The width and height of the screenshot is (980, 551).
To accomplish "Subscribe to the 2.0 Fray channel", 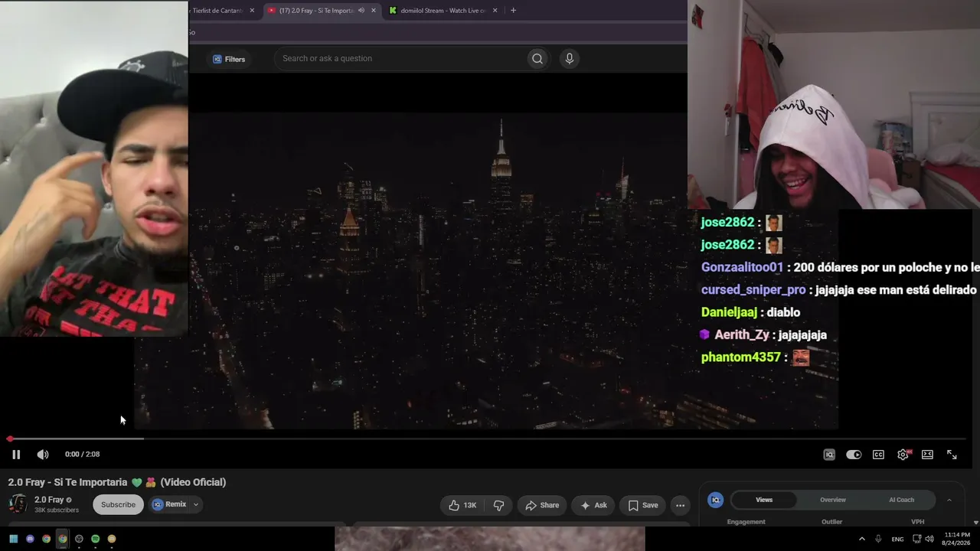I will [118, 504].
